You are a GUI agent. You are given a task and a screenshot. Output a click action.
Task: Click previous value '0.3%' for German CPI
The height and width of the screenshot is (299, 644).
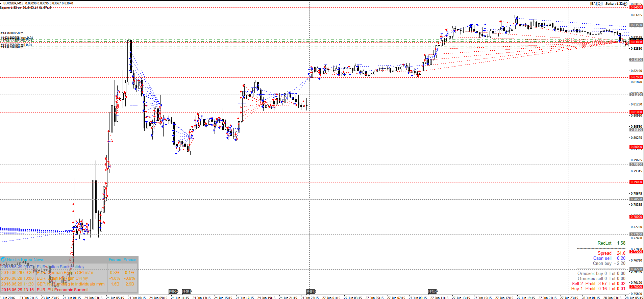(x=115, y=273)
